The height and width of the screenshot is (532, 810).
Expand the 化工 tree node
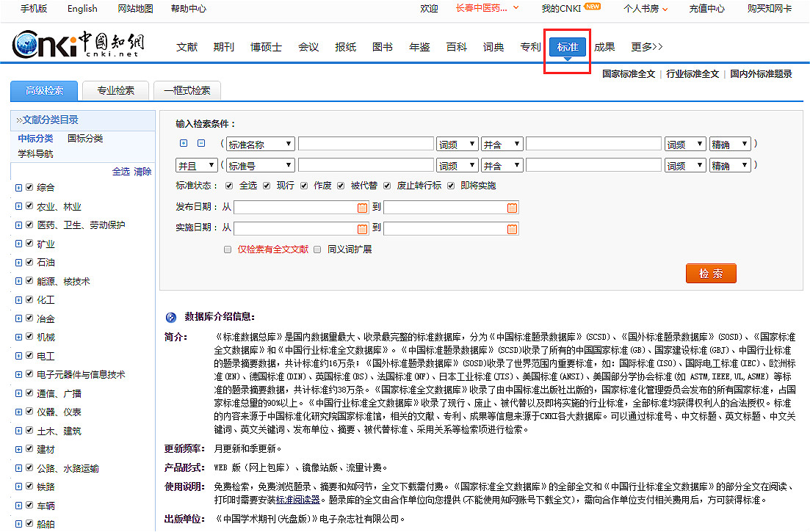(18, 300)
